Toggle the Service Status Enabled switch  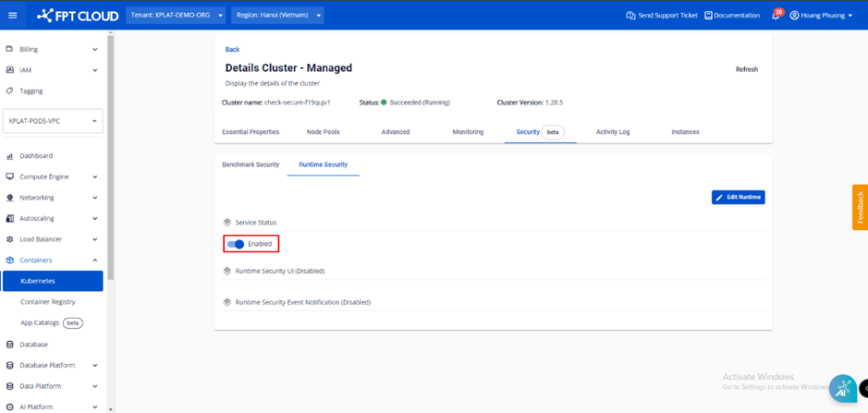236,244
